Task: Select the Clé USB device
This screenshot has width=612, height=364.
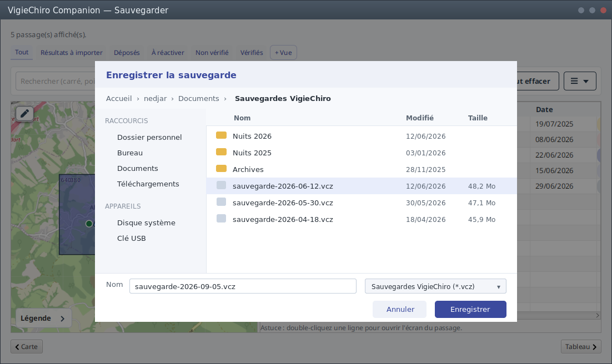Action: tap(131, 239)
